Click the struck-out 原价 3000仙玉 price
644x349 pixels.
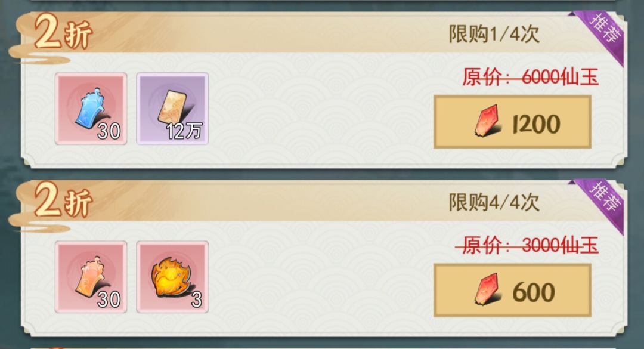tap(527, 245)
